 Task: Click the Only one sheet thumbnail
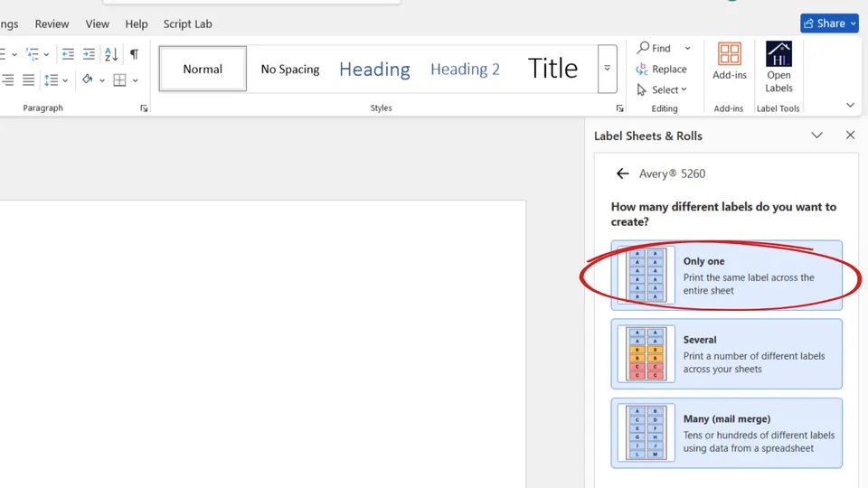tap(646, 275)
